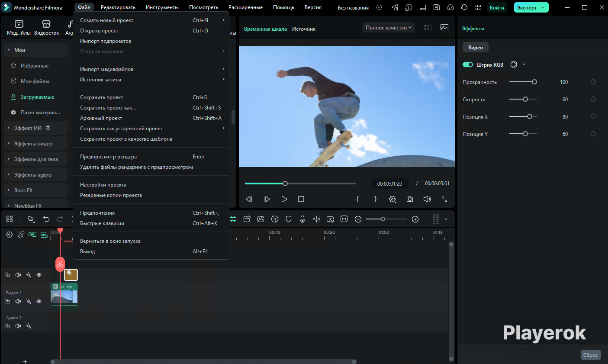Click the preview volume speaker icon
Viewport: 608px width, 364px height.
tap(427, 199)
